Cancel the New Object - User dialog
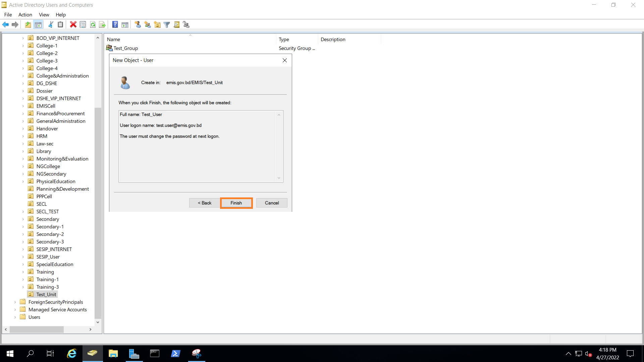Image resolution: width=644 pixels, height=362 pixels. click(272, 203)
